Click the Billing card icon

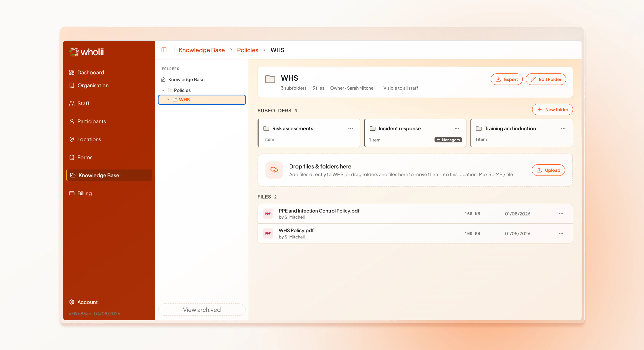(x=72, y=193)
